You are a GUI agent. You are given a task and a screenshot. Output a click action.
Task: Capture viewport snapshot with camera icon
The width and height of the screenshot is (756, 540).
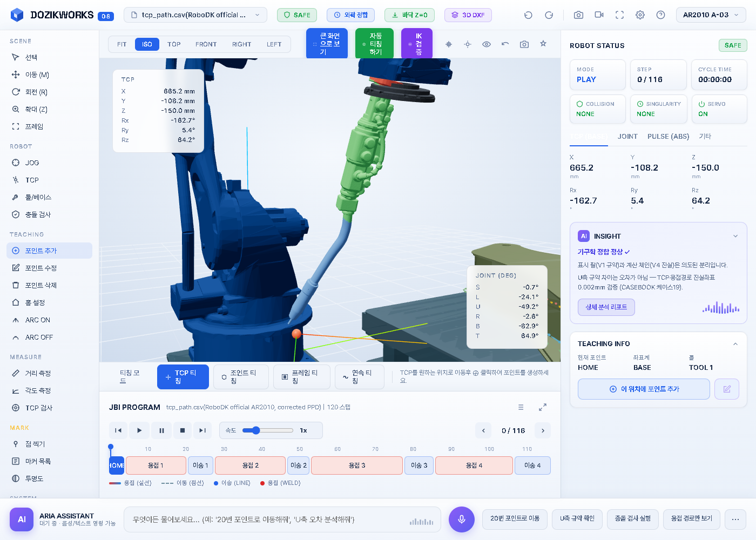pyautogui.click(x=524, y=44)
